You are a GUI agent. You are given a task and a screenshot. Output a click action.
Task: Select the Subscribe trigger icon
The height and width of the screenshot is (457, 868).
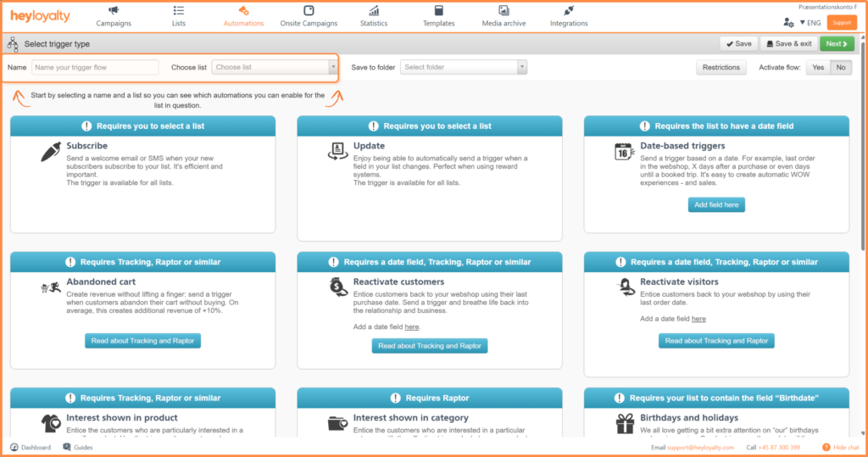coord(52,152)
